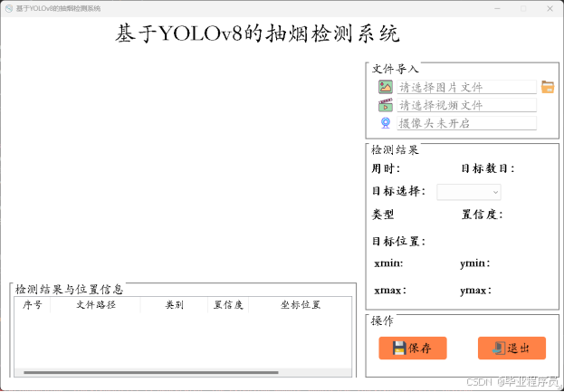Click the 用时 label

(x=386, y=168)
